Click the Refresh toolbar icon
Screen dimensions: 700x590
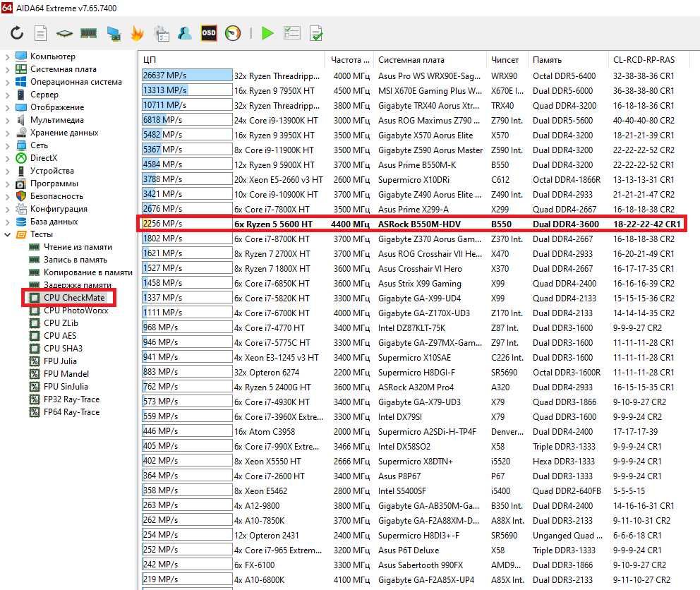click(x=17, y=33)
